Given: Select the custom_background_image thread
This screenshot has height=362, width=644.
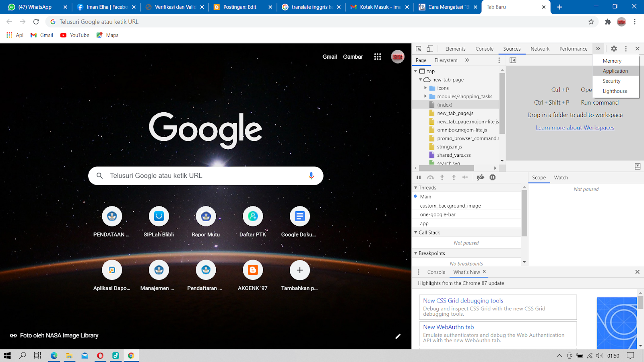Looking at the screenshot, I should point(450,206).
